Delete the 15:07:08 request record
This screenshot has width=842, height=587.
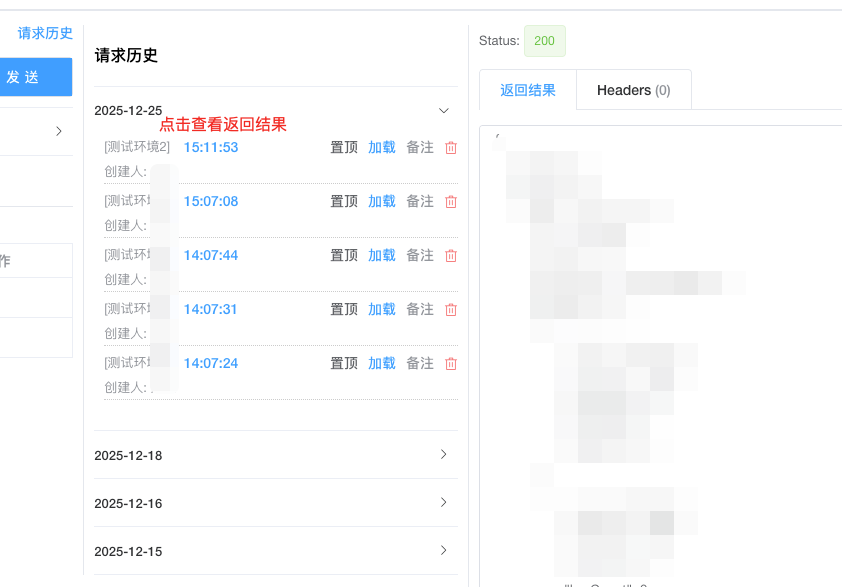click(451, 202)
